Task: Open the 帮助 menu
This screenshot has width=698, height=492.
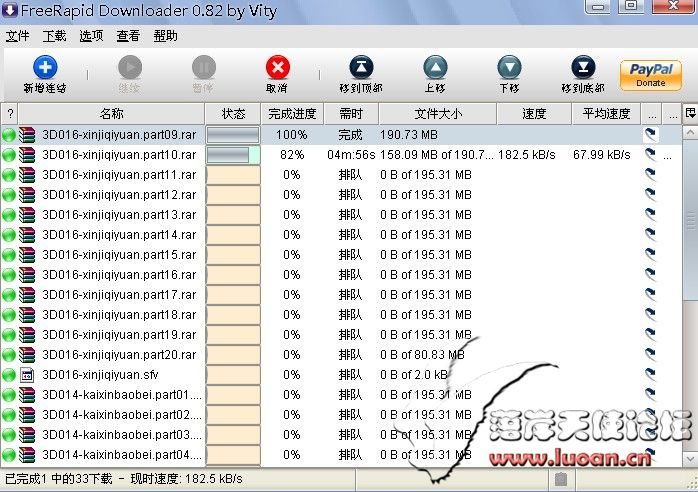Action: pyautogui.click(x=165, y=36)
